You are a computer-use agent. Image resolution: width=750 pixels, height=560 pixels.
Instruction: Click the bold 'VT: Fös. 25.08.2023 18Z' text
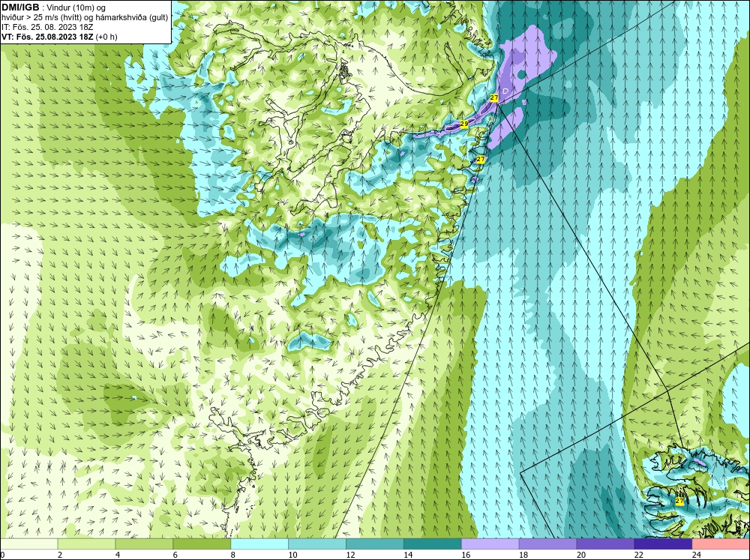(47, 37)
